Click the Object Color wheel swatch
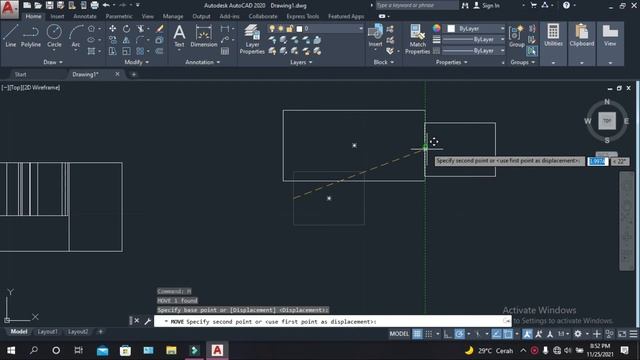640x360 pixels. click(436, 28)
